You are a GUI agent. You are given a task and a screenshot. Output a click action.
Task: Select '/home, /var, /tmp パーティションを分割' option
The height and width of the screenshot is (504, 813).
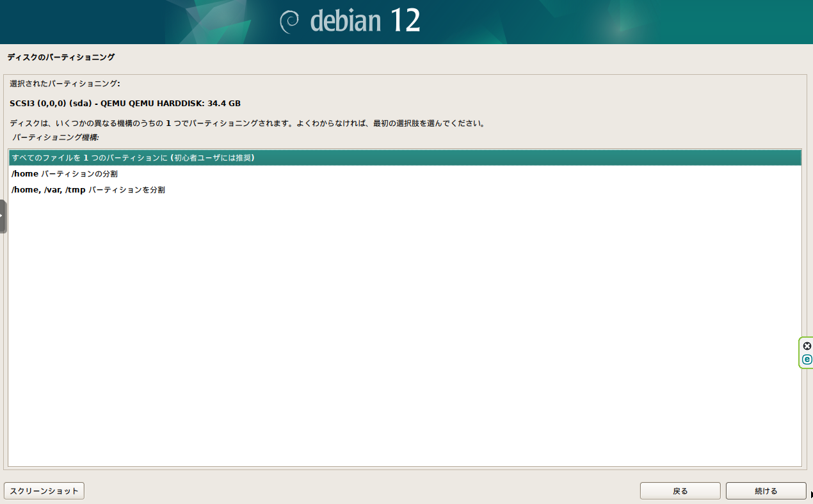(x=88, y=190)
